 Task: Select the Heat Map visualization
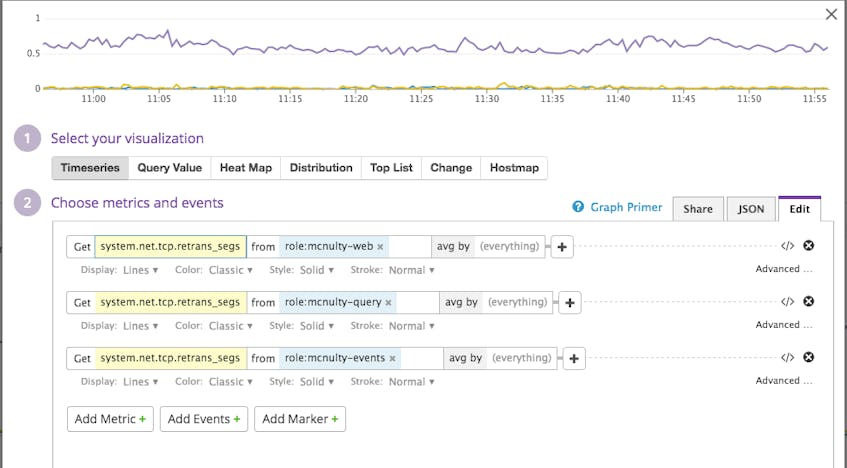(x=246, y=168)
